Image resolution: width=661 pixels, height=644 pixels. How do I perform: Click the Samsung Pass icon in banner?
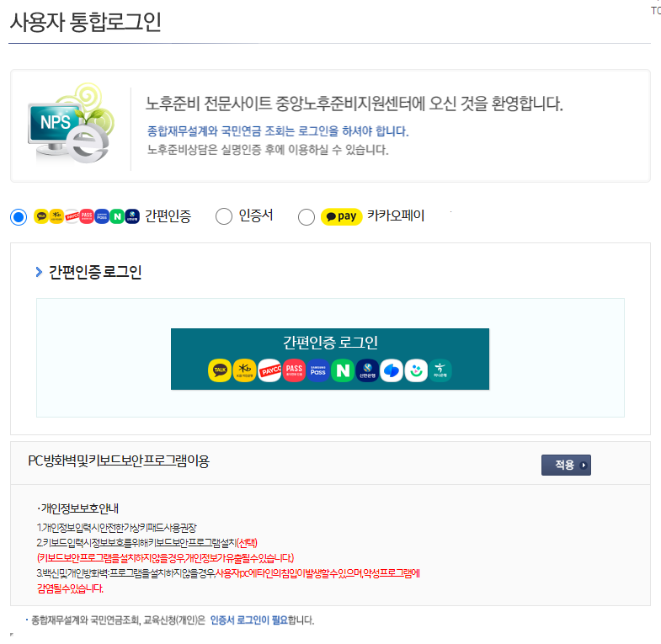pos(318,370)
